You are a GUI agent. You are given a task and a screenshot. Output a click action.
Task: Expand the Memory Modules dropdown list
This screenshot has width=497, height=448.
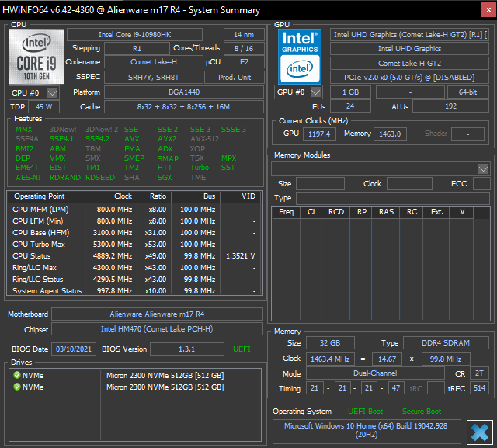coord(483,168)
